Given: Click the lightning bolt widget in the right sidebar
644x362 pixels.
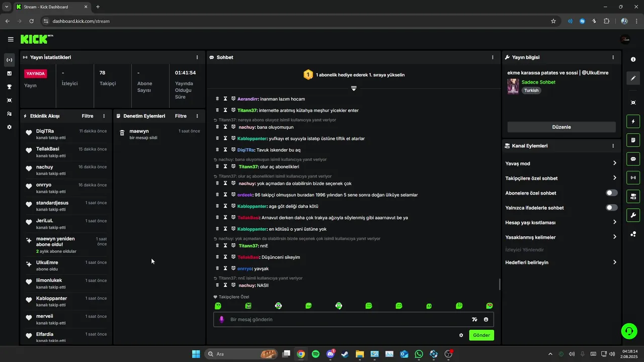Looking at the screenshot, I should tap(633, 121).
